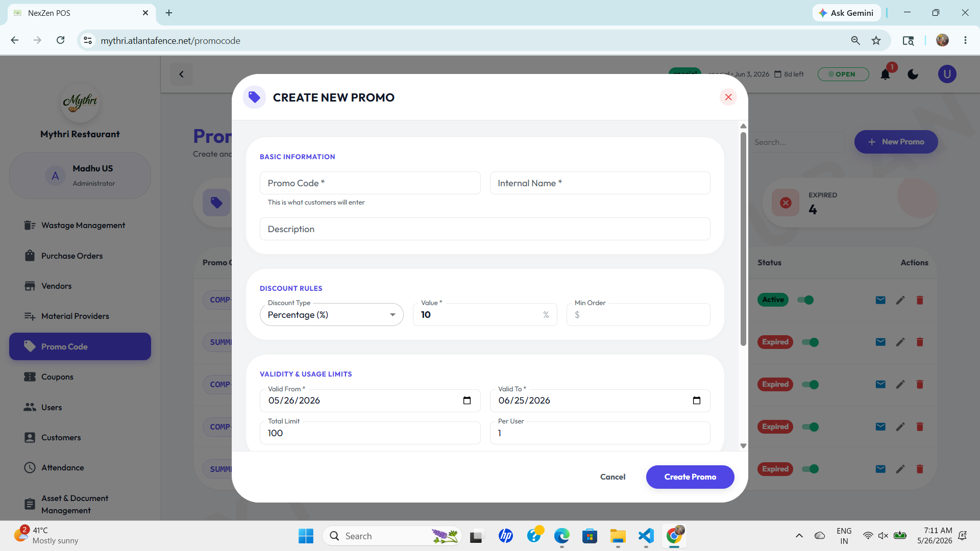Image resolution: width=980 pixels, height=551 pixels.
Task: Close the Create New Promo dialog
Action: pos(728,97)
